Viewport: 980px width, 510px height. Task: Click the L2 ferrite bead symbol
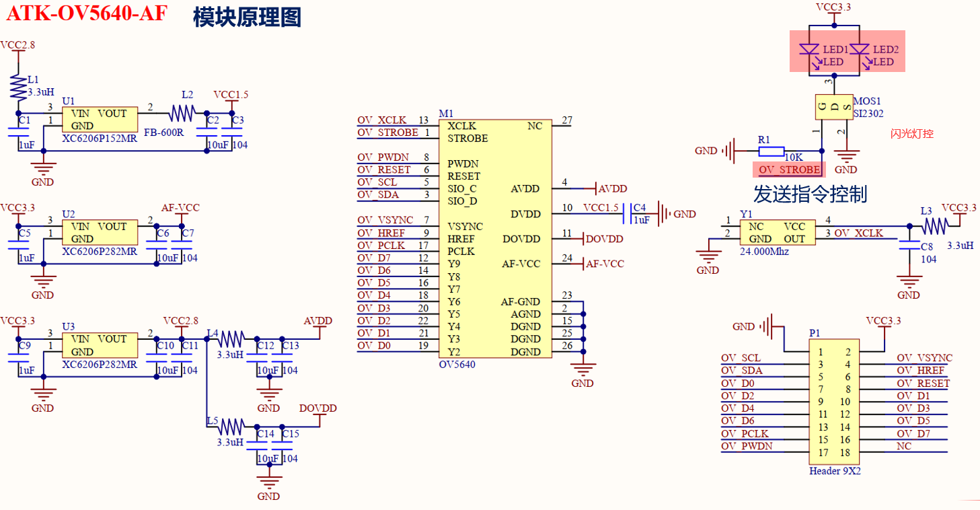pyautogui.click(x=181, y=112)
